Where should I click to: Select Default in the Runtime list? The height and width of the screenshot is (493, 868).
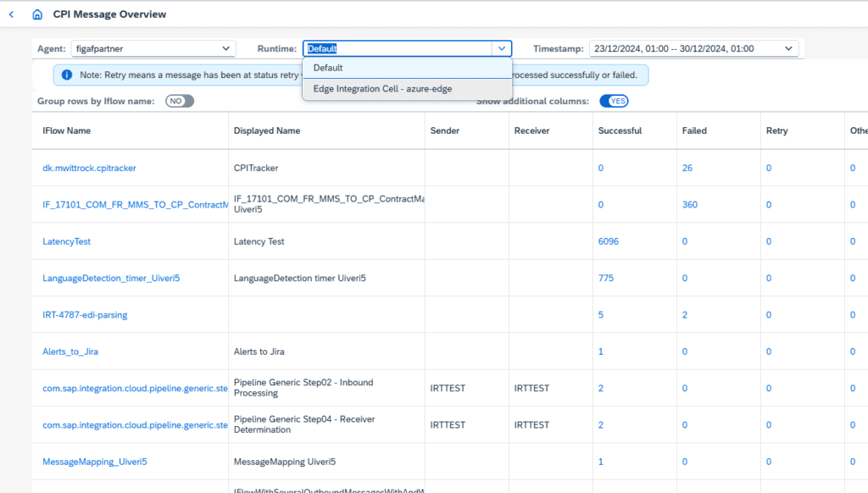tap(408, 68)
